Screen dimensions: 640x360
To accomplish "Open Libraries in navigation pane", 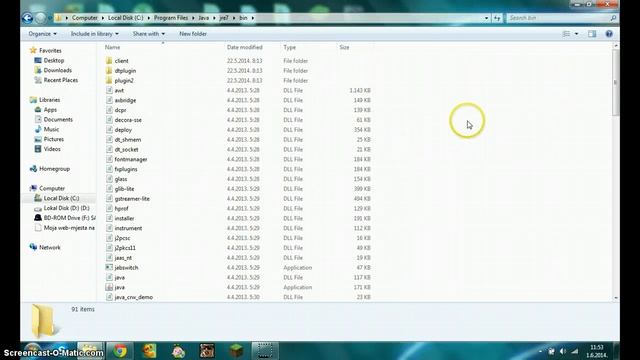I will coord(49,100).
